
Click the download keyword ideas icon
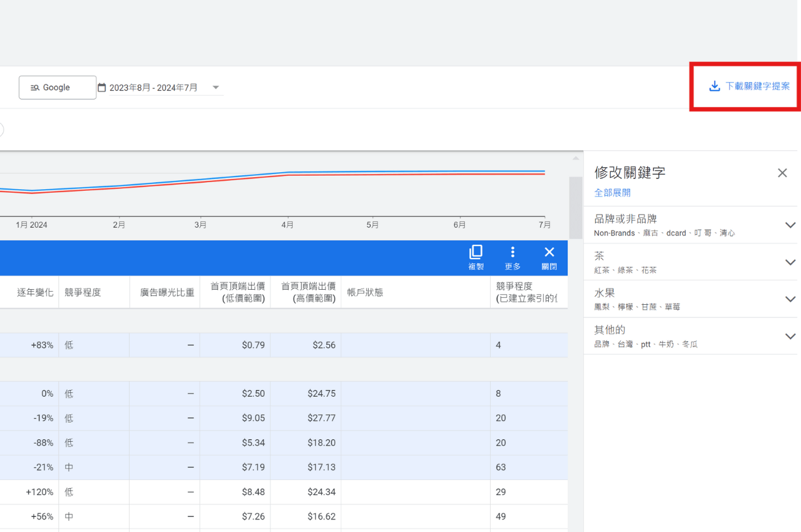coord(714,86)
